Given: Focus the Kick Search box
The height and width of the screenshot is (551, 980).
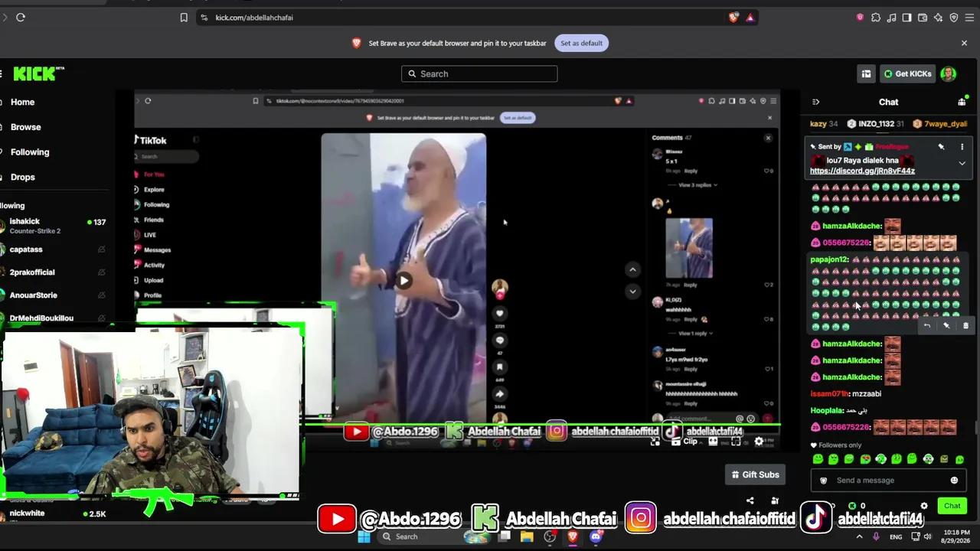Looking at the screenshot, I should [479, 73].
